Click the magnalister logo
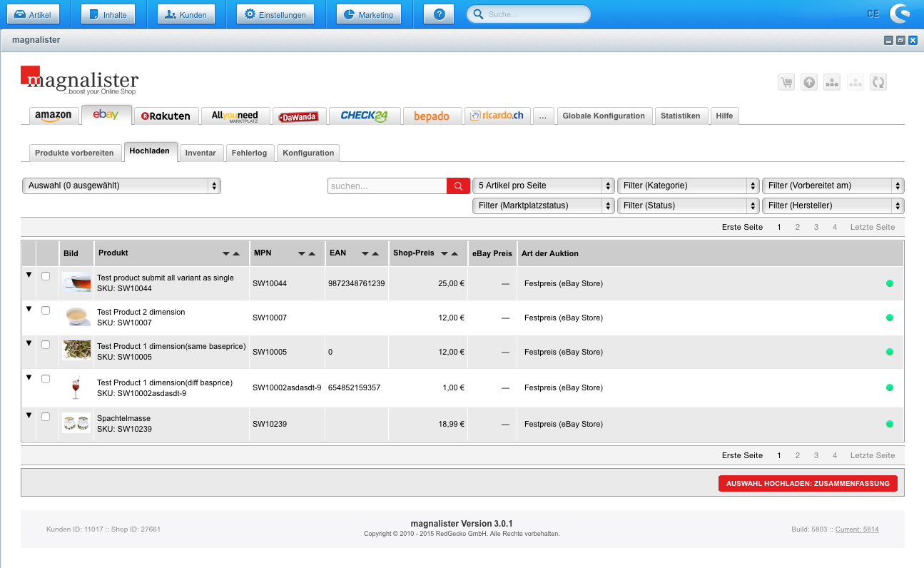Viewport: 924px width, 568px height. [x=79, y=81]
